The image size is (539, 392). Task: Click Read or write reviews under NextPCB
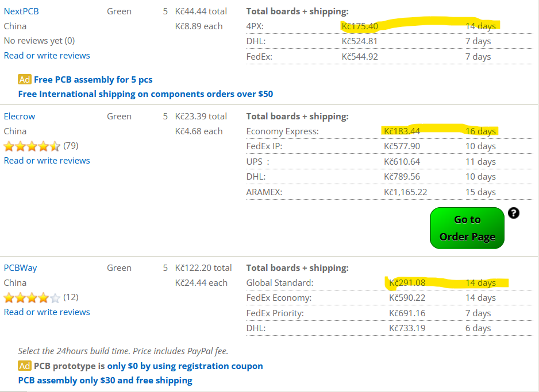[47, 55]
